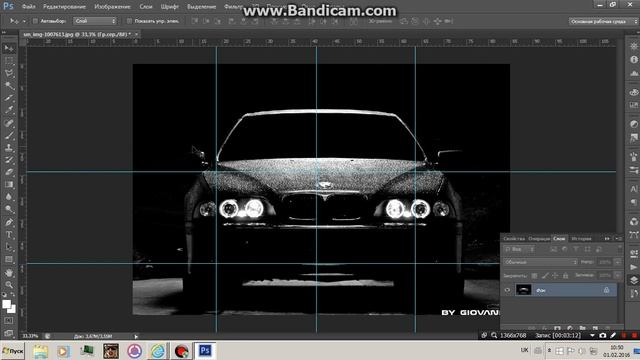Open the Actions panel icon in dock
Viewport: 640px width, 360px height.
click(633, 267)
